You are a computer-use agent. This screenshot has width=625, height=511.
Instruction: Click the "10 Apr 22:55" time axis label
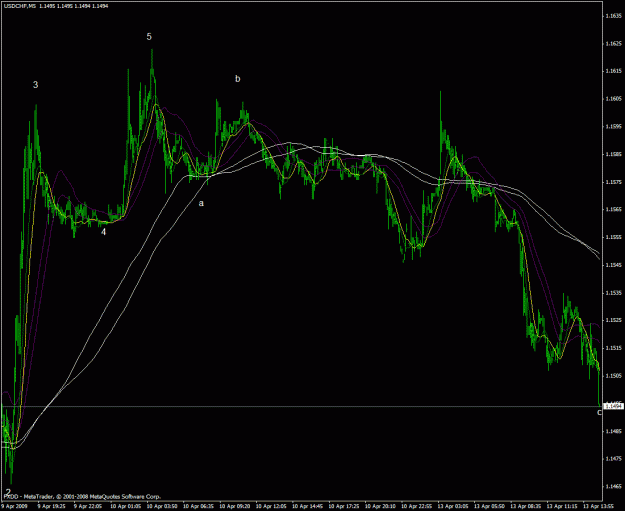417,506
